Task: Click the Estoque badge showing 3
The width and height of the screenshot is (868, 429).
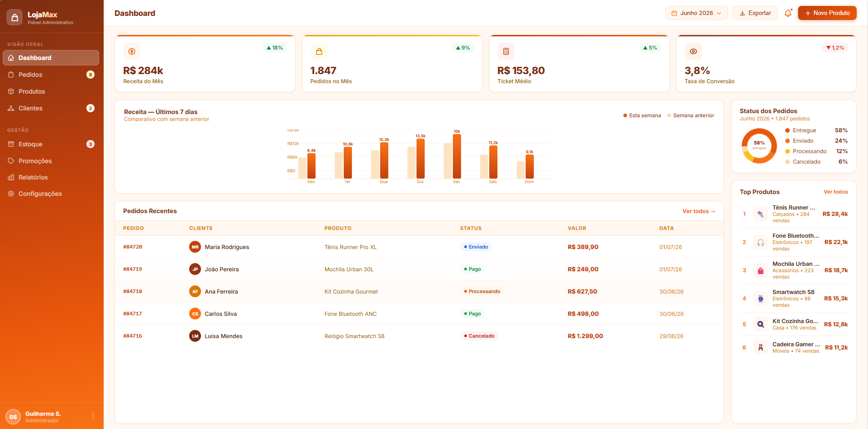Action: tap(90, 144)
